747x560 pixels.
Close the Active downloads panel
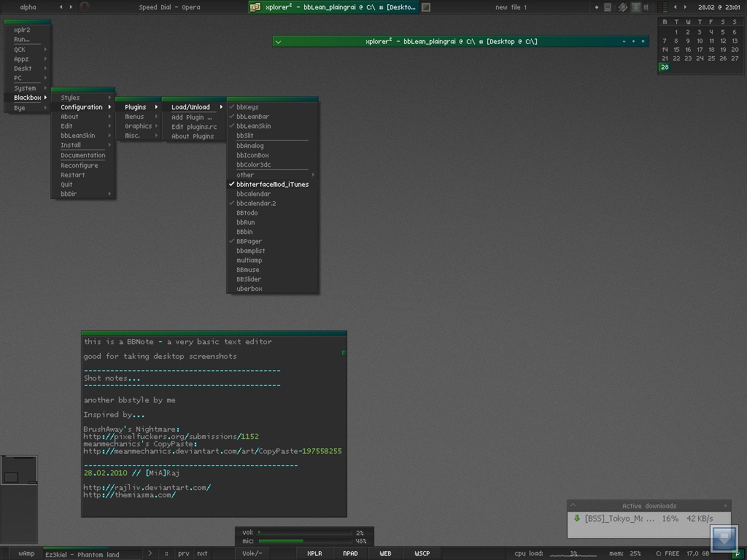pyautogui.click(x=726, y=506)
